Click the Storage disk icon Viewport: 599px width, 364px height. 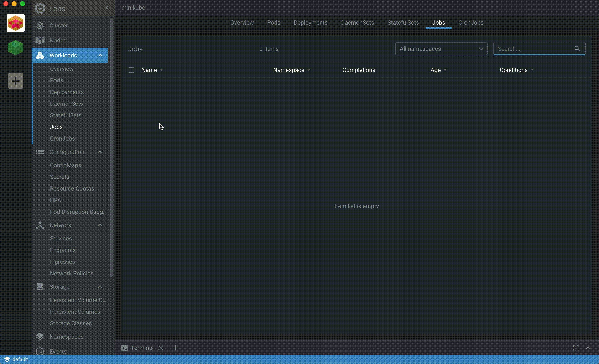(40, 287)
